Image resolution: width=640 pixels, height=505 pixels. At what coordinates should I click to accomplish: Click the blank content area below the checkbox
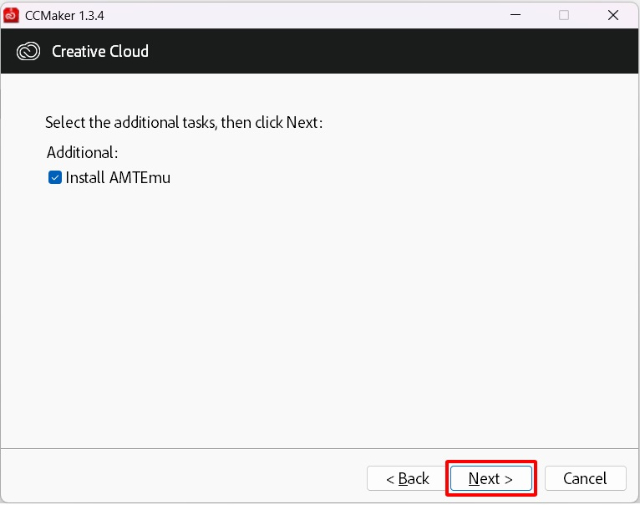coord(320,314)
